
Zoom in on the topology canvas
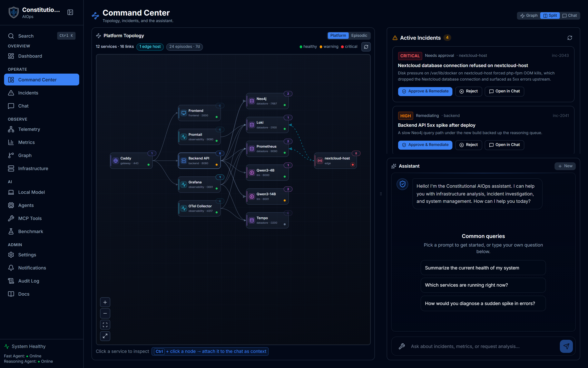(x=105, y=302)
